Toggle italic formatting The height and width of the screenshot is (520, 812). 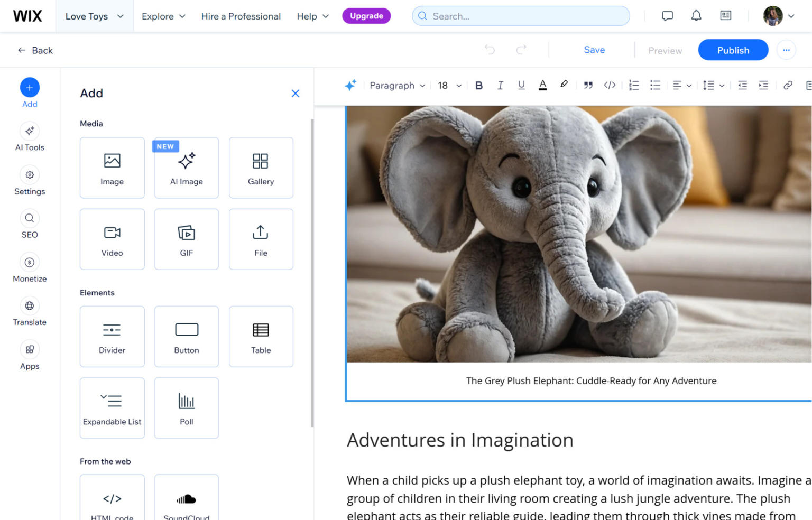click(500, 85)
